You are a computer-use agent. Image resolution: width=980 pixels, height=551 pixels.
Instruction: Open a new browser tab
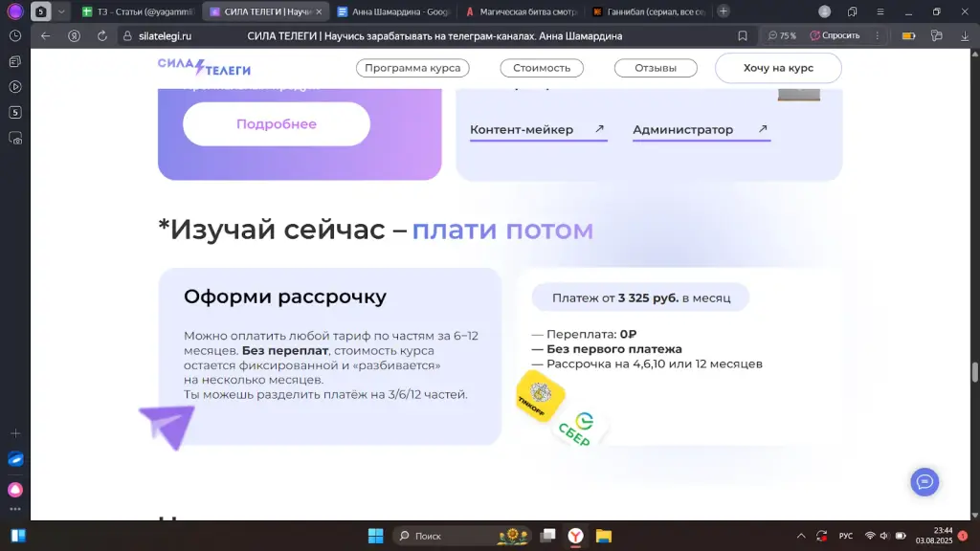(724, 11)
